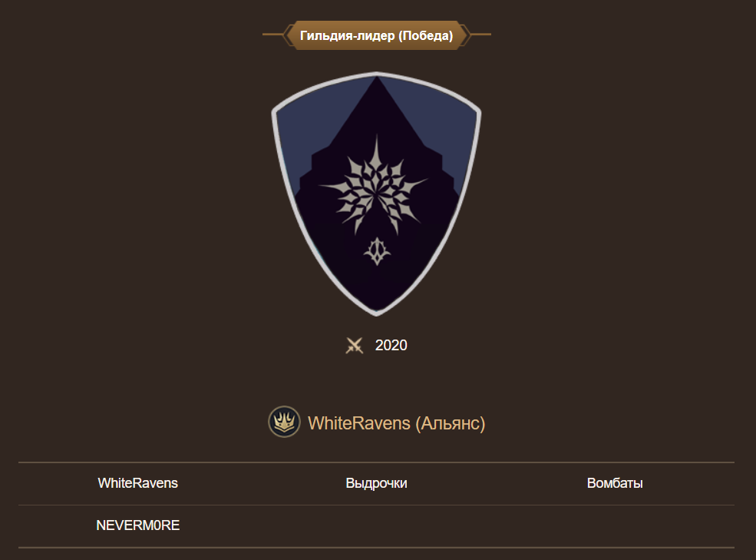This screenshot has width=756, height=560.
Task: Click the shield's silver bottom tip
Action: (x=377, y=311)
